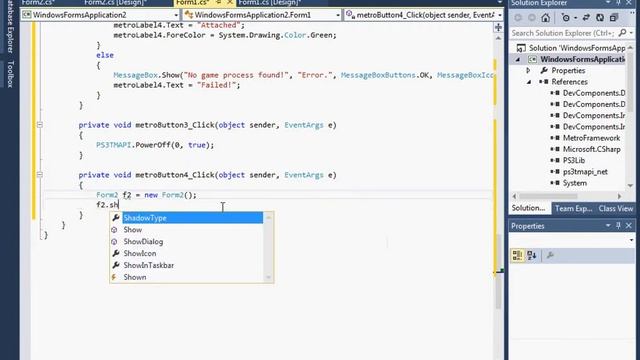The image size is (640, 360).
Task: Switch to Form2.cs [Design] tab
Action: point(116,2)
